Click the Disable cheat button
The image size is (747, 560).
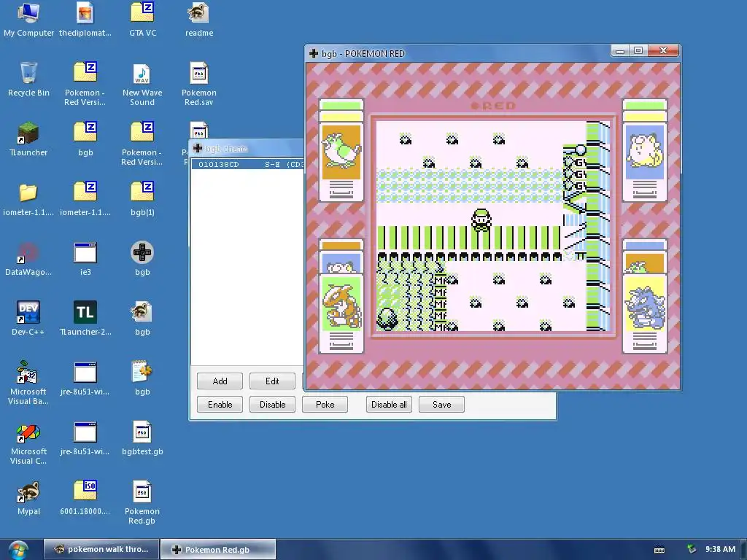point(272,404)
